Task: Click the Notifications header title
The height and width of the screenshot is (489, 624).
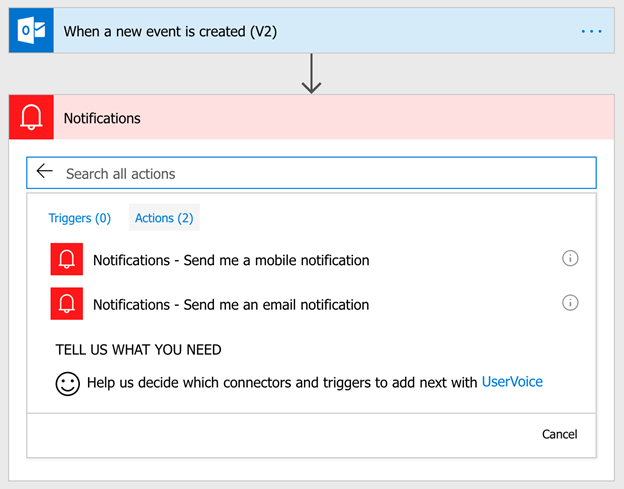Action: pyautogui.click(x=102, y=118)
